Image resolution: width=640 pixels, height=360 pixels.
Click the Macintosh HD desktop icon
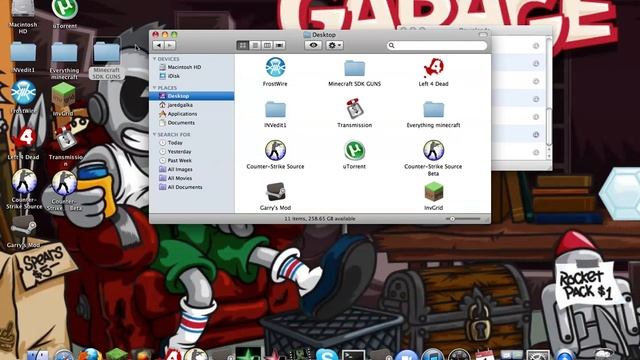coord(23,9)
